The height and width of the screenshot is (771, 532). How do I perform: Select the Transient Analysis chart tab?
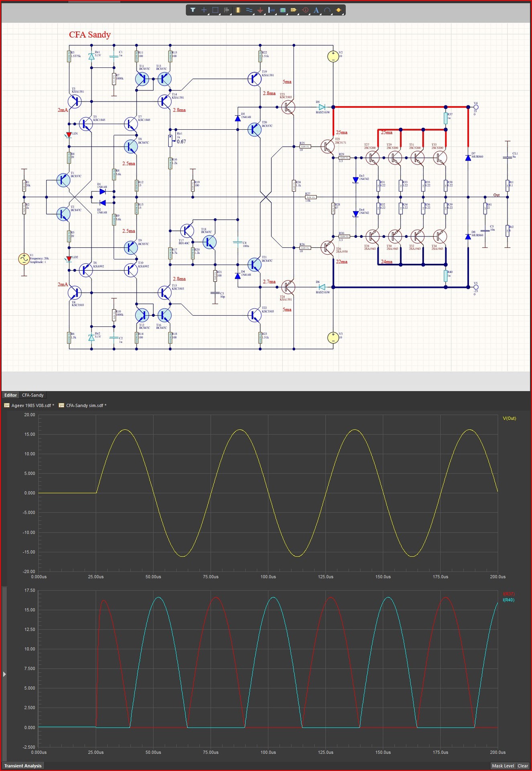point(23,766)
